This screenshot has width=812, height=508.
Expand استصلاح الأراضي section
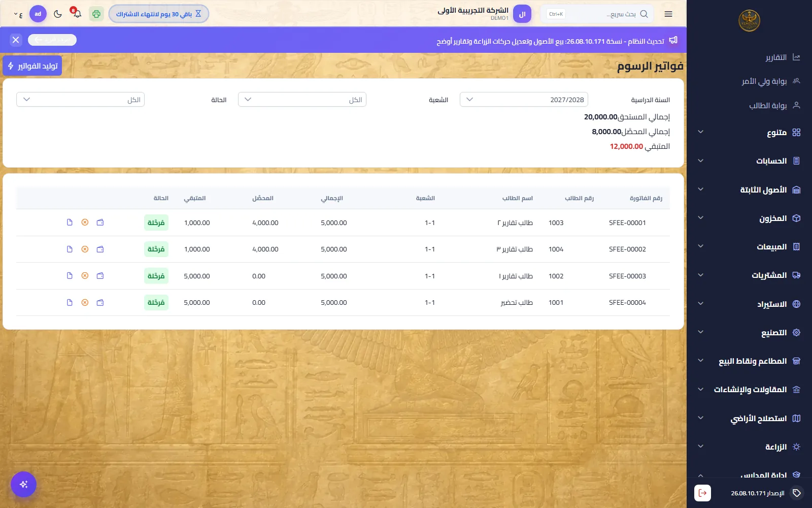[749, 418]
